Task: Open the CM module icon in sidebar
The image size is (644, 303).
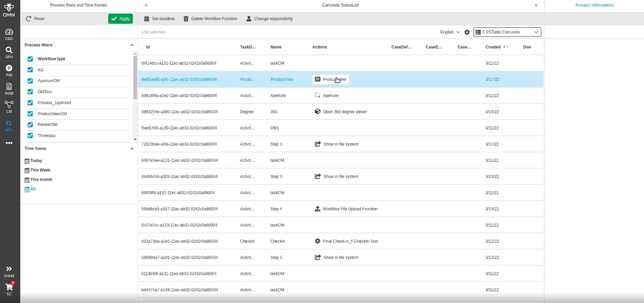Action: (x=9, y=106)
